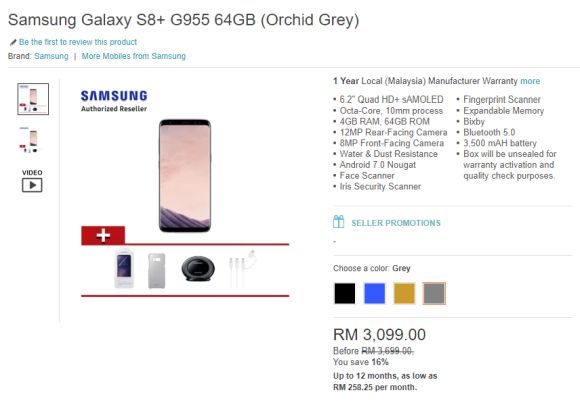
Task: Open first product thumbnail image
Action: [33, 99]
